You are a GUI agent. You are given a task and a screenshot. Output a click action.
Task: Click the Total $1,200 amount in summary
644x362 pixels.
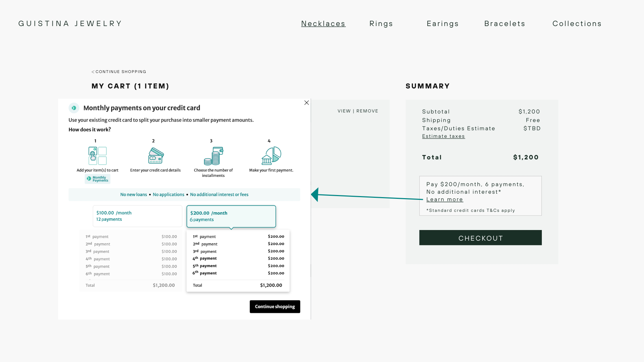526,157
